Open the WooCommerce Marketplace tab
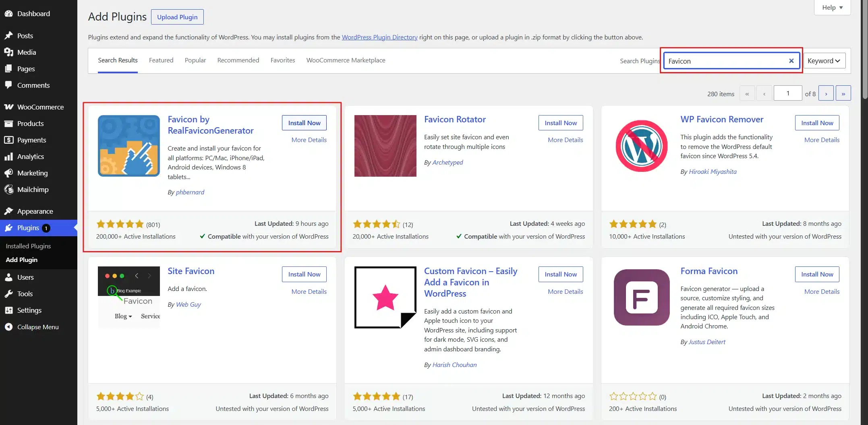Image resolution: width=868 pixels, height=425 pixels. click(x=346, y=60)
